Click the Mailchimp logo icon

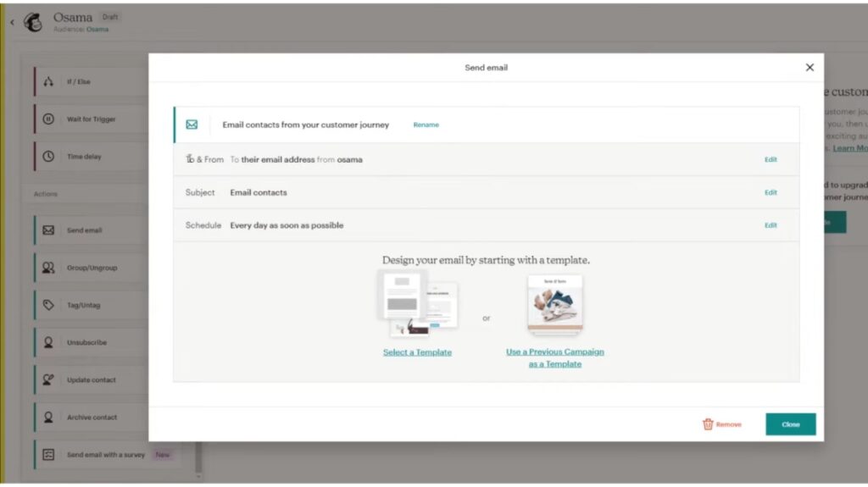coord(33,22)
